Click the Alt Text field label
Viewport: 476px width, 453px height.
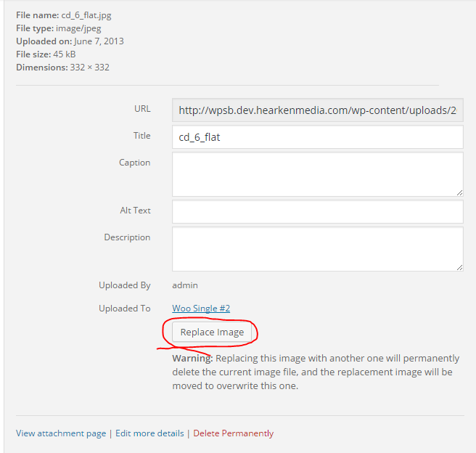pos(135,211)
